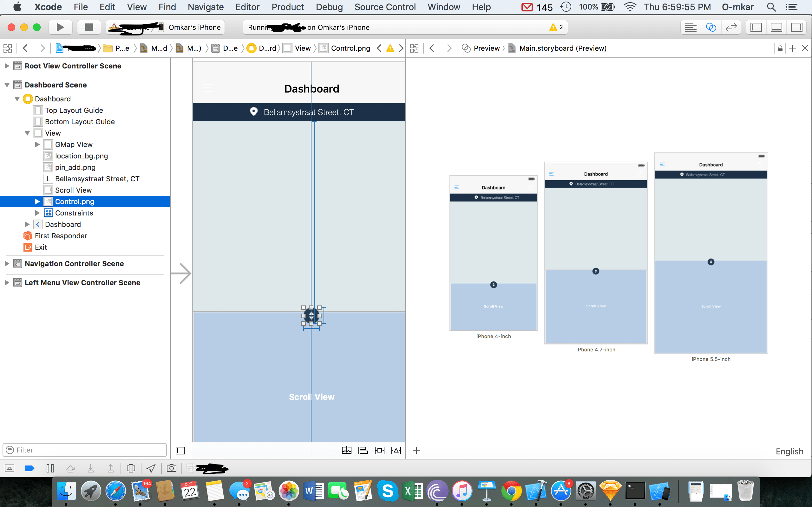This screenshot has height=507, width=812.
Task: Expand the Constraints group under Control.png
Action: (x=37, y=213)
